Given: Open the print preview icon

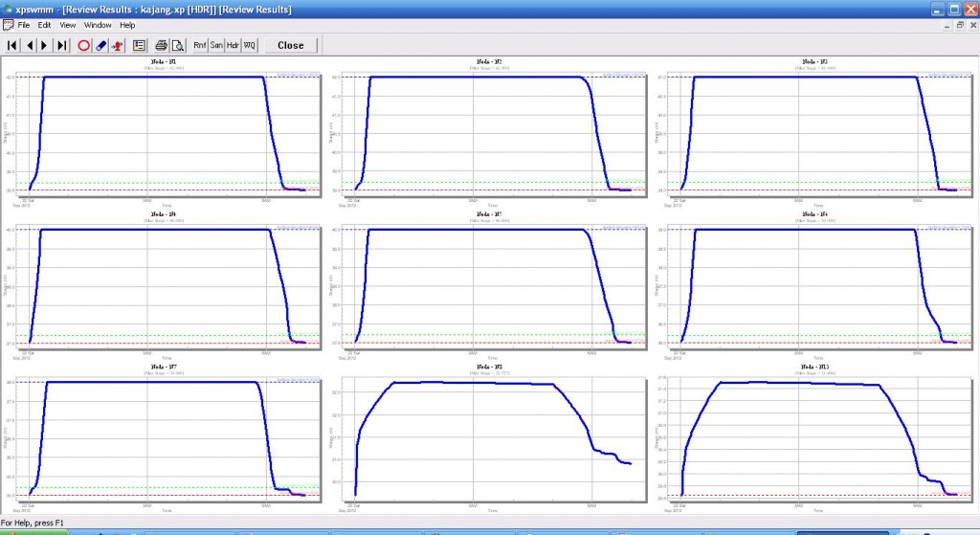Looking at the screenshot, I should (x=177, y=45).
